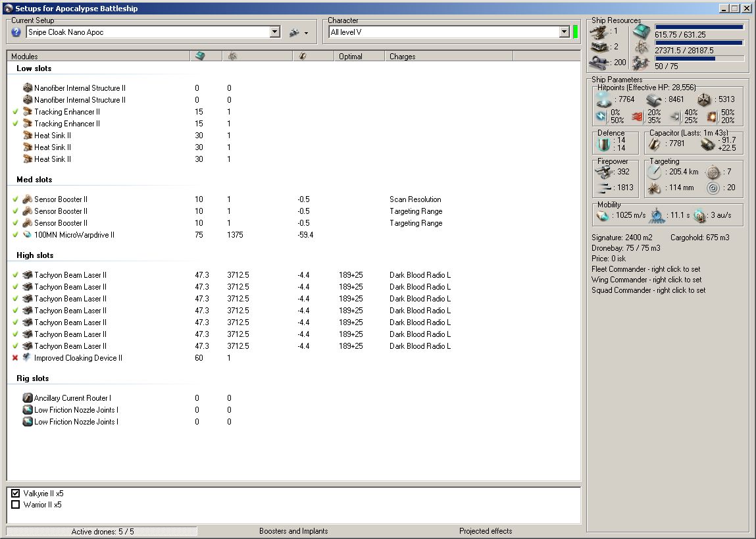Viewport: 756px width, 539px height.
Task: Click the max locked targets icon
Action: [713, 172]
